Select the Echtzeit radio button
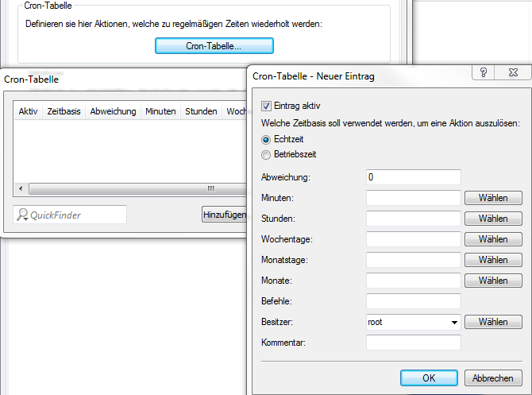Viewport: 532px width, 395px height. point(266,139)
